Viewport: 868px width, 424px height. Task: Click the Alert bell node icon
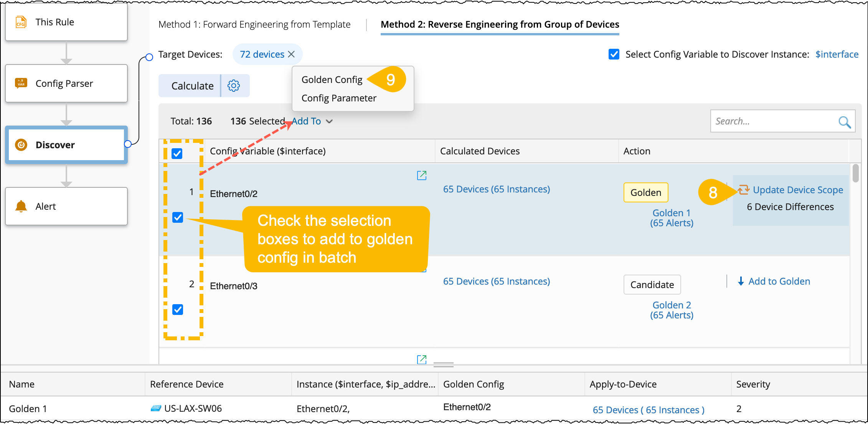coord(21,206)
